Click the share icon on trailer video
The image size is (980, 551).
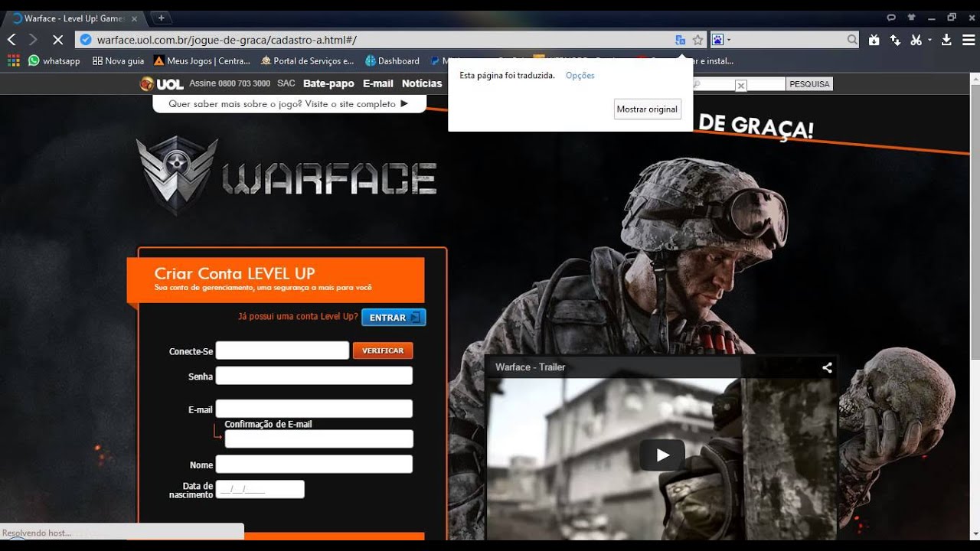(827, 367)
